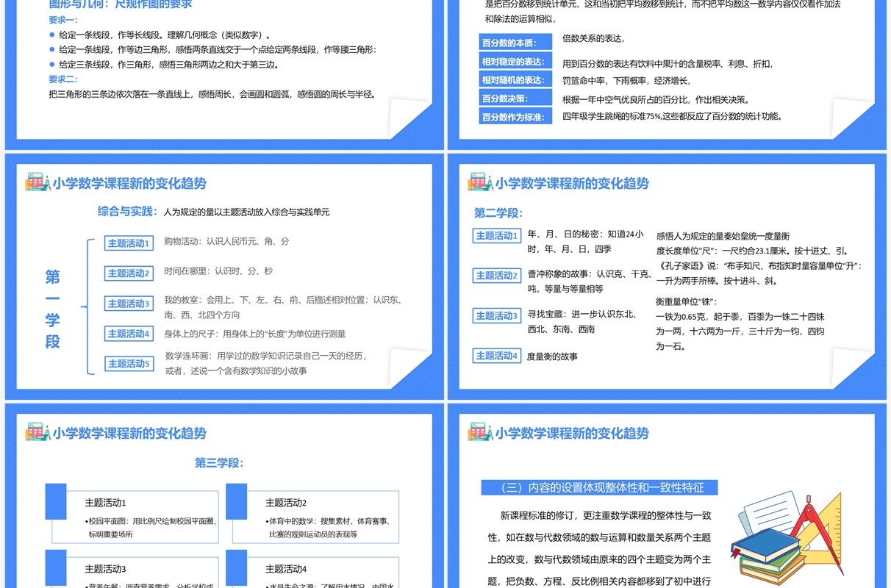The height and width of the screenshot is (588, 891).
Task: Click the text 度量衡的故事
Action: coord(552,356)
